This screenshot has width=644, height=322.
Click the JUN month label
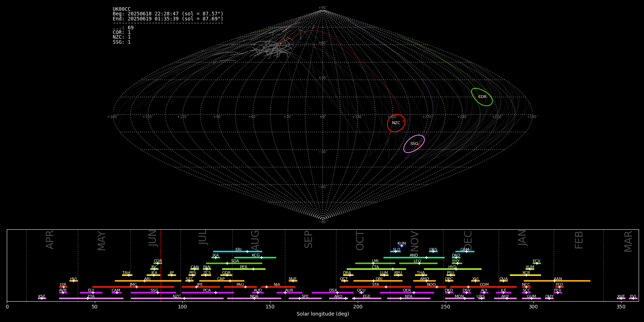(x=153, y=239)
